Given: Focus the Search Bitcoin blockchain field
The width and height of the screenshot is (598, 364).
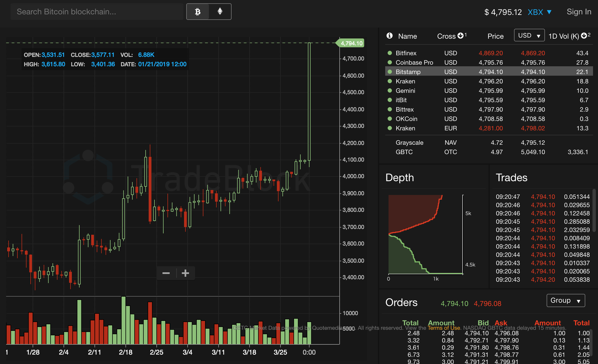Looking at the screenshot, I should [x=97, y=12].
